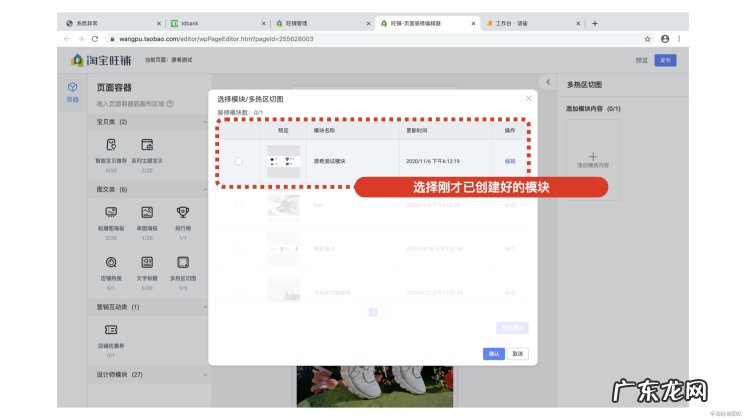This screenshot has width=746, height=420.
Task: Close the tdbank tab
Action: [x=264, y=23]
